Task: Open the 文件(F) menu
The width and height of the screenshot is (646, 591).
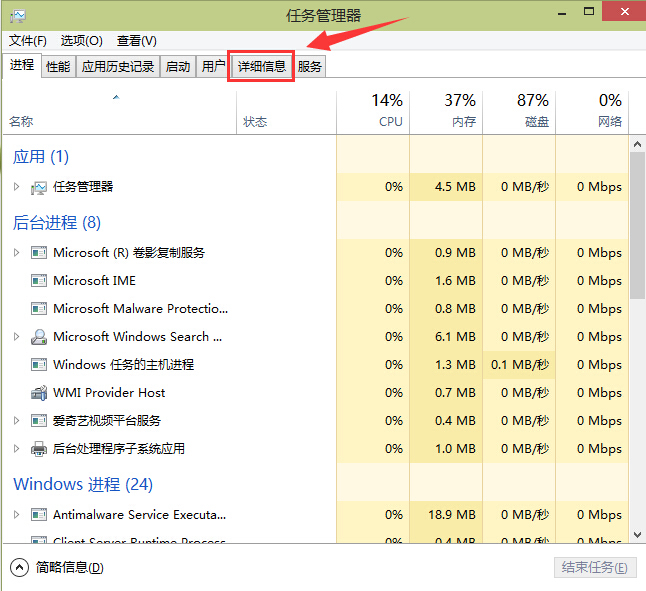Action: pos(28,41)
